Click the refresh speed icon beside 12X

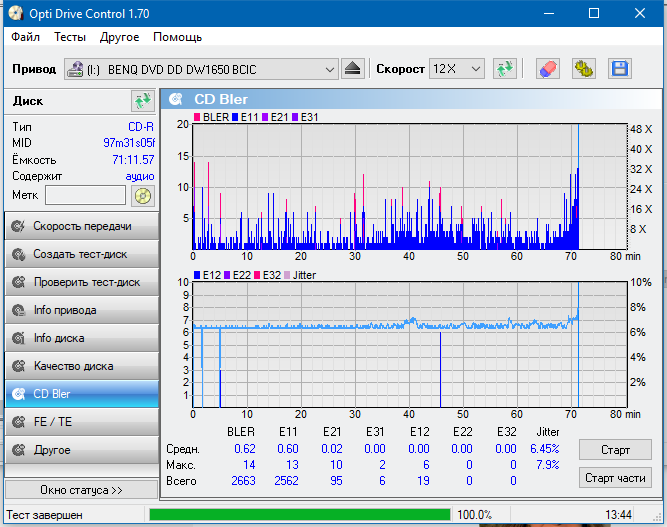point(505,69)
